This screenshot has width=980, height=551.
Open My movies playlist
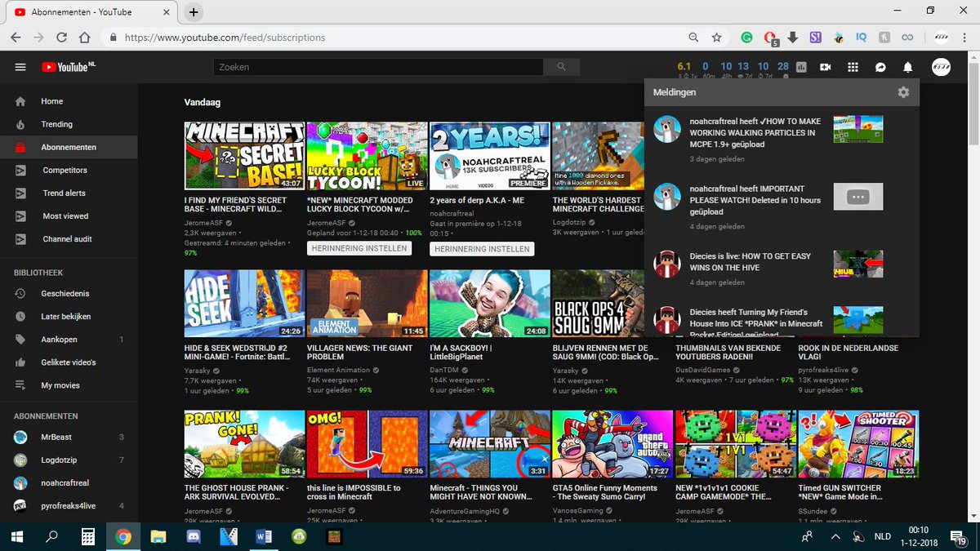tap(69, 384)
